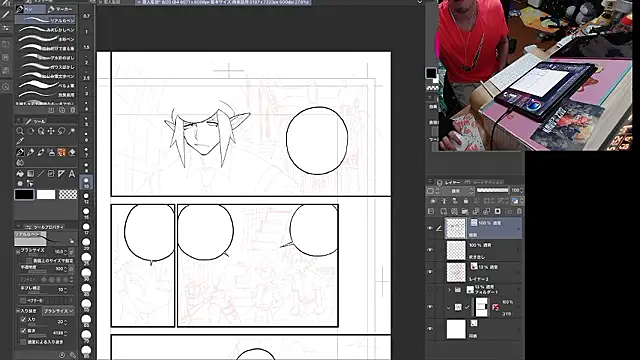Viewport: 640px width, 360px height.
Task: Select the Frame border tool
Action: coord(51,174)
